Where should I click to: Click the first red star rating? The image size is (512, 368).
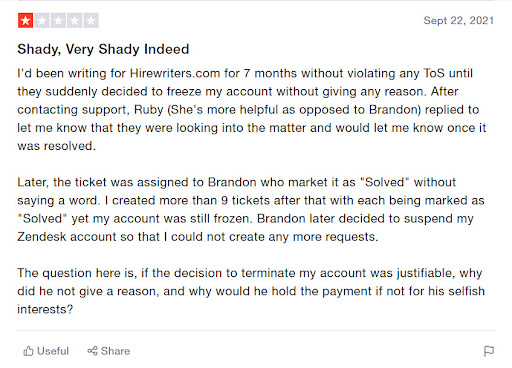pos(25,21)
